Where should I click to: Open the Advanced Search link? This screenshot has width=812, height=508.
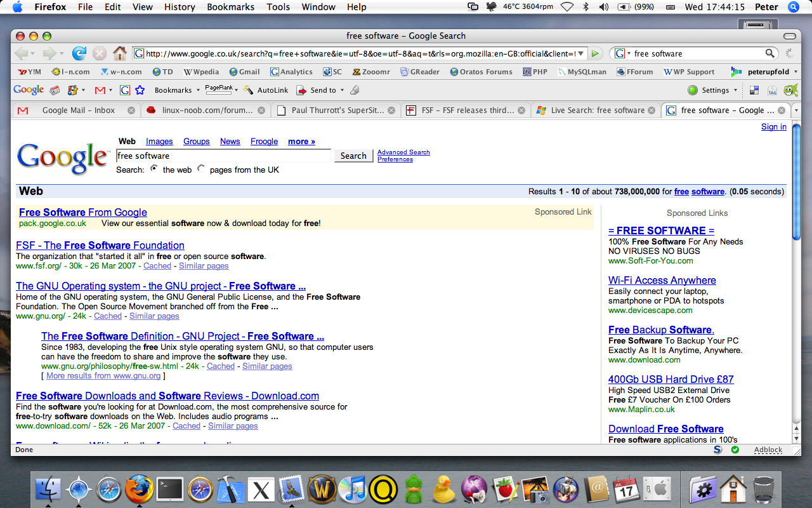coord(403,152)
